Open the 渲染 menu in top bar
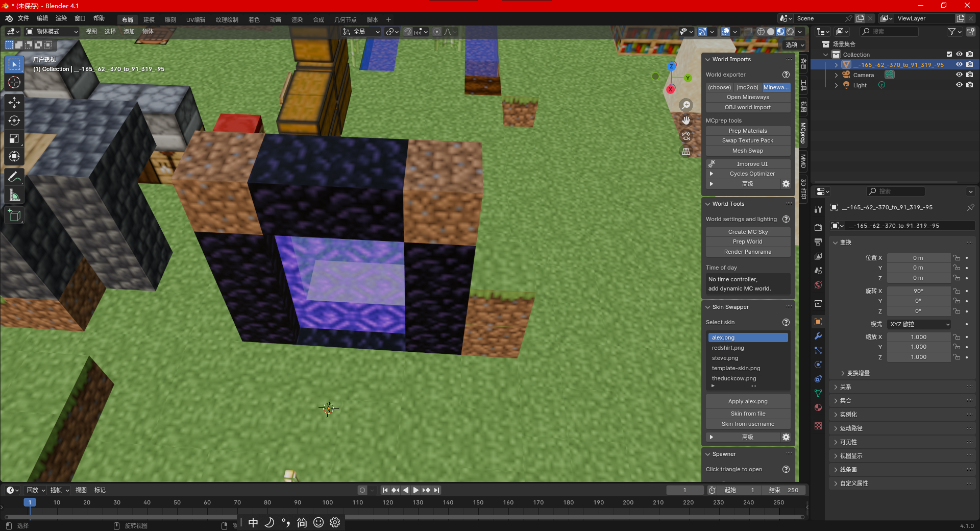The height and width of the screenshot is (531, 980). [61, 18]
